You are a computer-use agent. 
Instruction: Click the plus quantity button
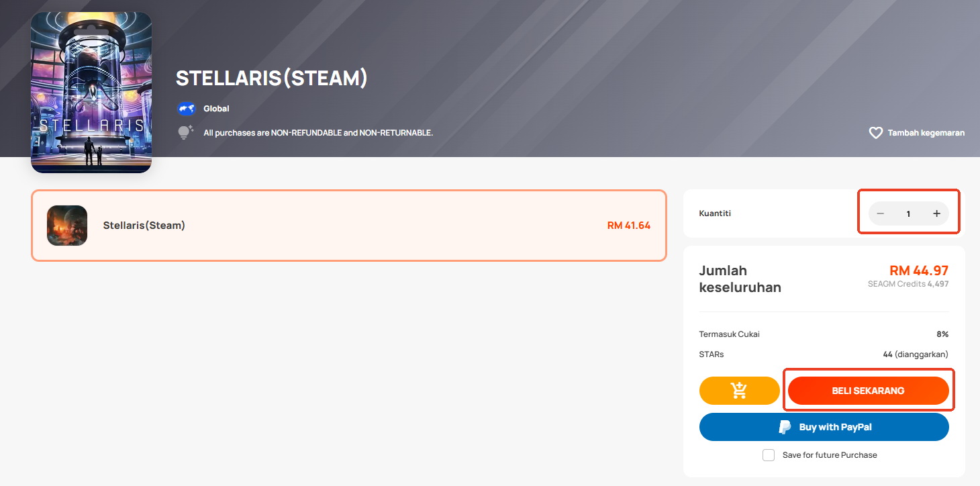936,213
